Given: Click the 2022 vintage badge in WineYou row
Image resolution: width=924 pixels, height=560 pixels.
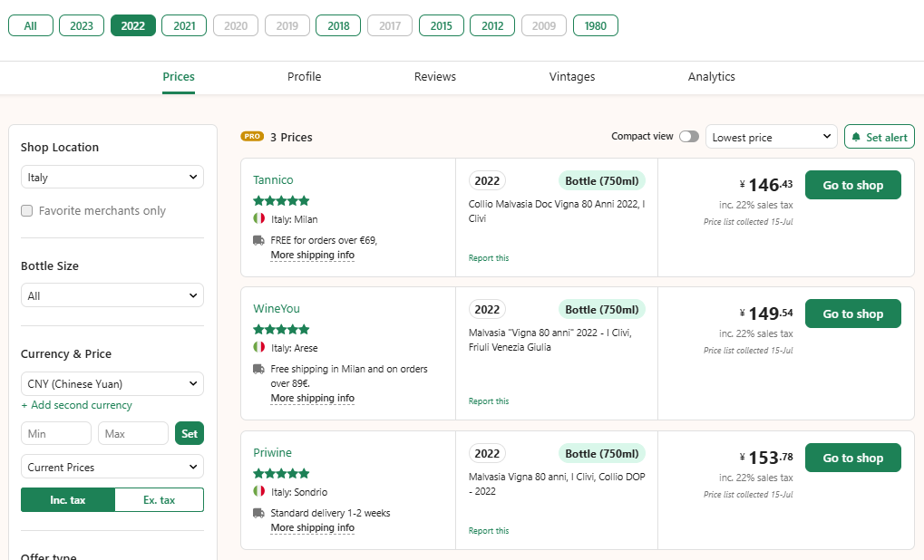Looking at the screenshot, I should (x=487, y=310).
